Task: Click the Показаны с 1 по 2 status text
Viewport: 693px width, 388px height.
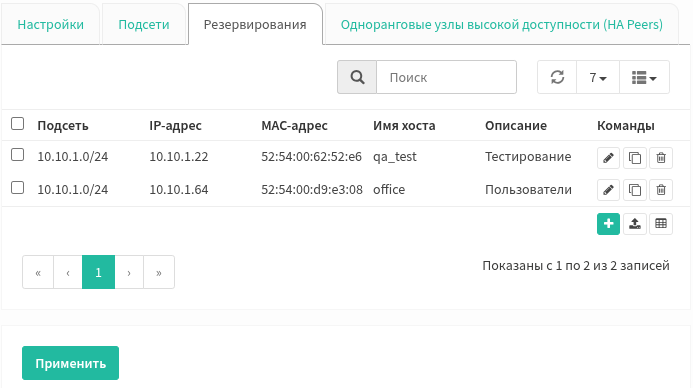Action: tap(576, 266)
